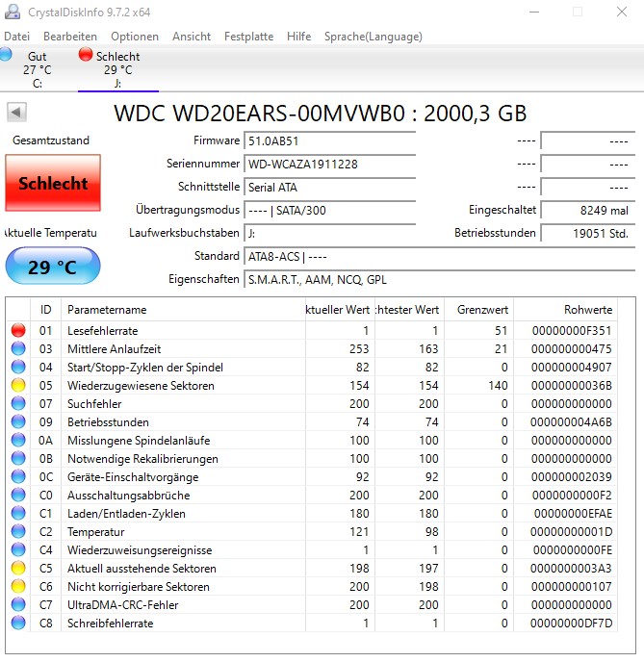Open the Festplatte menu
Viewport: 644px width, 662px height.
[248, 37]
